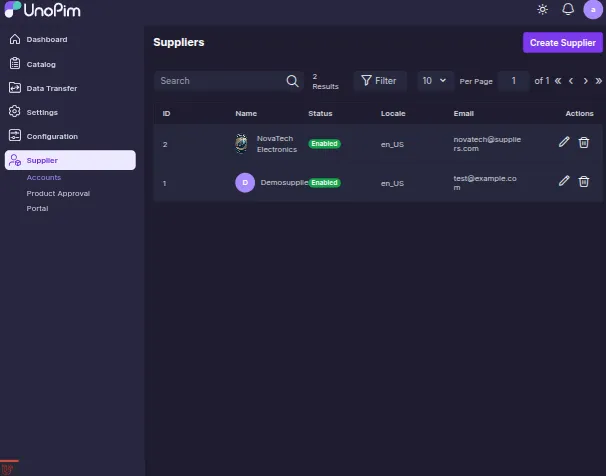This screenshot has width=606, height=476.
Task: Sort by Status column header
Action: click(320, 114)
